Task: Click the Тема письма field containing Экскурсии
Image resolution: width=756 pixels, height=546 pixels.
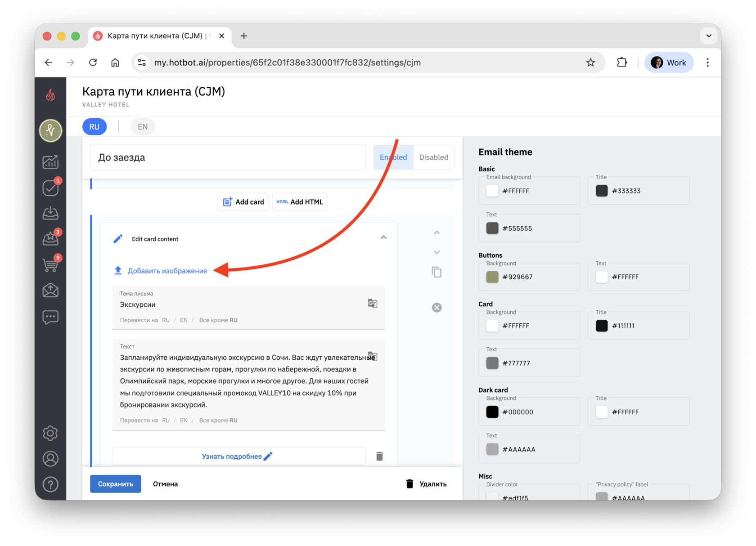Action: tap(249, 308)
